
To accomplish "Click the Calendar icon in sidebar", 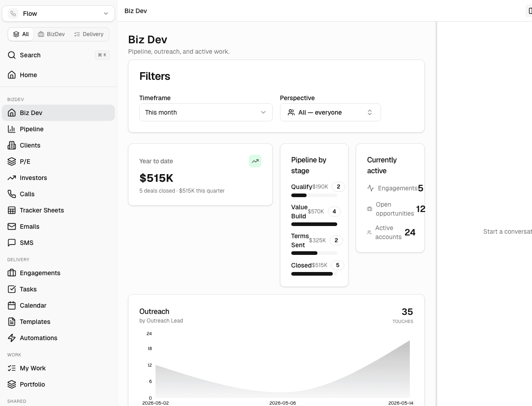I will (x=12, y=305).
